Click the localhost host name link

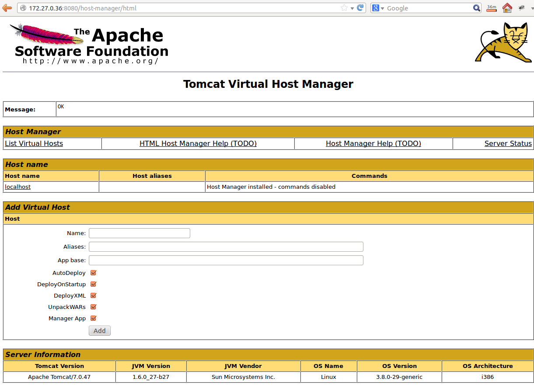coord(17,187)
